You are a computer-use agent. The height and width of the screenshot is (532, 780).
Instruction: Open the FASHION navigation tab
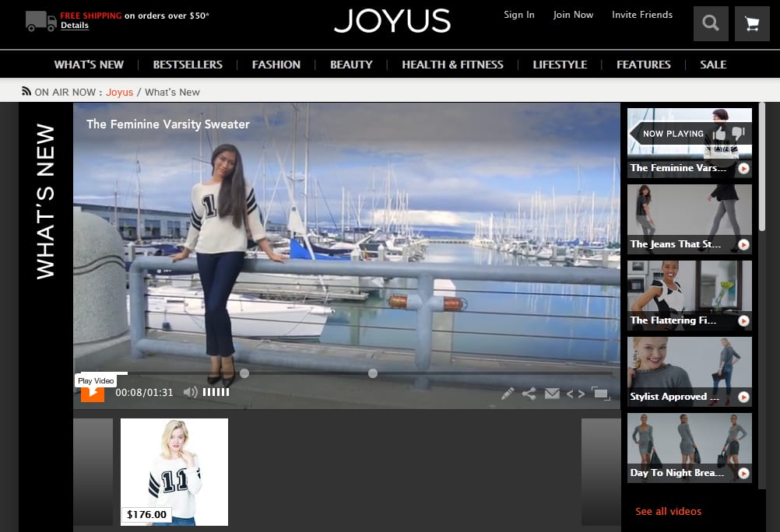coord(276,65)
